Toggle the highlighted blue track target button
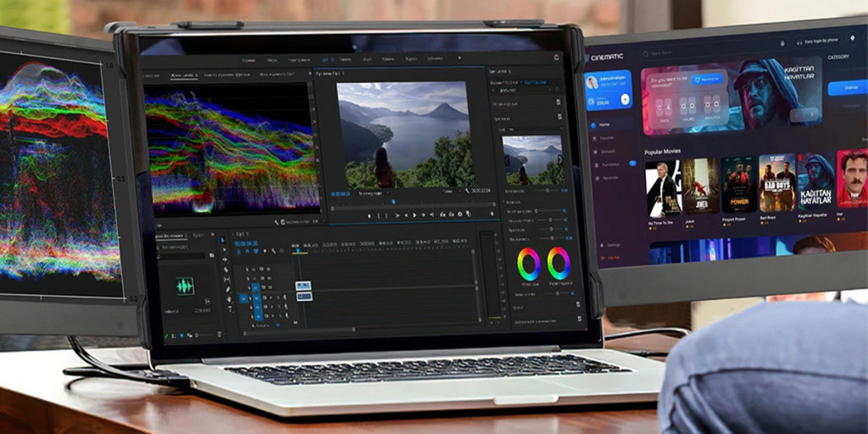Screen dimensions: 868x434 click(x=244, y=298)
